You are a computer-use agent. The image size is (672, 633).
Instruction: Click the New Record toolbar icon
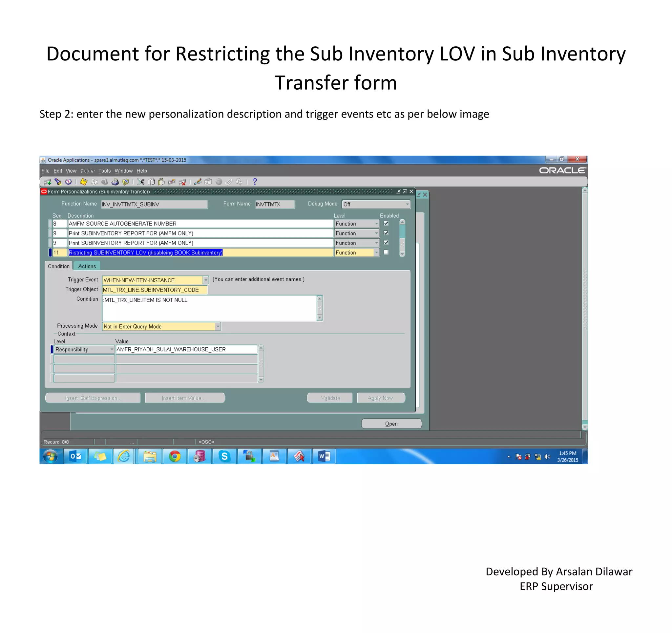click(x=47, y=182)
